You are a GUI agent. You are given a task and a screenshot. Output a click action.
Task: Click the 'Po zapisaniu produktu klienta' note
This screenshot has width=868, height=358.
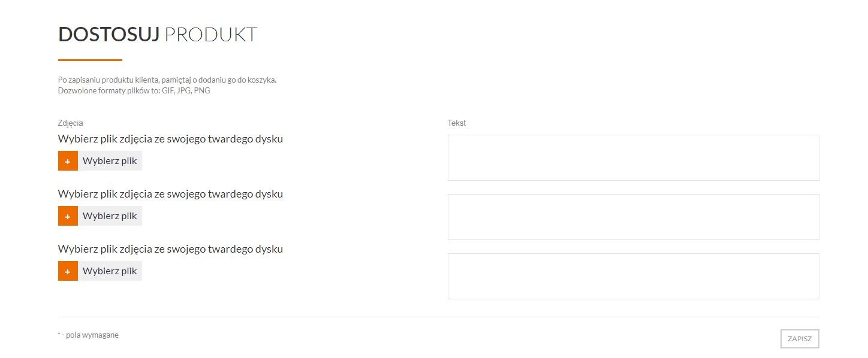pyautogui.click(x=167, y=80)
